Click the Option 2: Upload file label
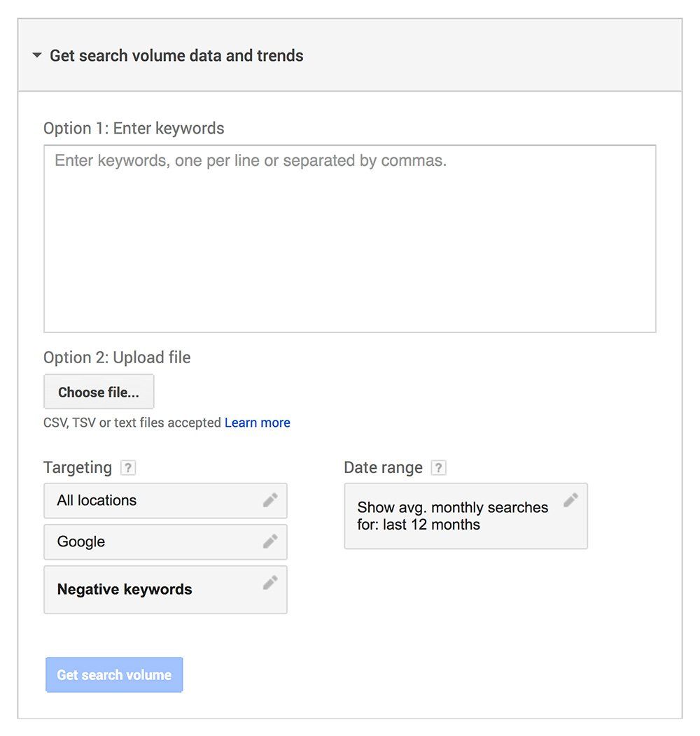This screenshot has width=700, height=736. [x=117, y=358]
